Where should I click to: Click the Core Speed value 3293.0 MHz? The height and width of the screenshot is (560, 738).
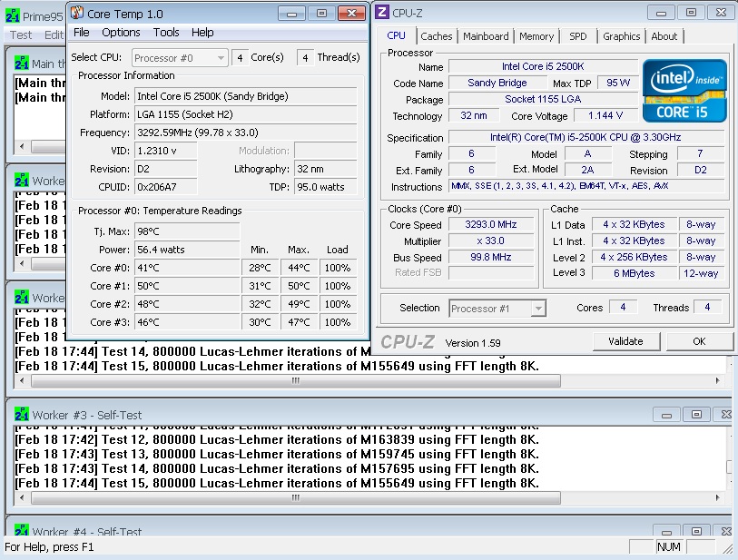pos(491,225)
